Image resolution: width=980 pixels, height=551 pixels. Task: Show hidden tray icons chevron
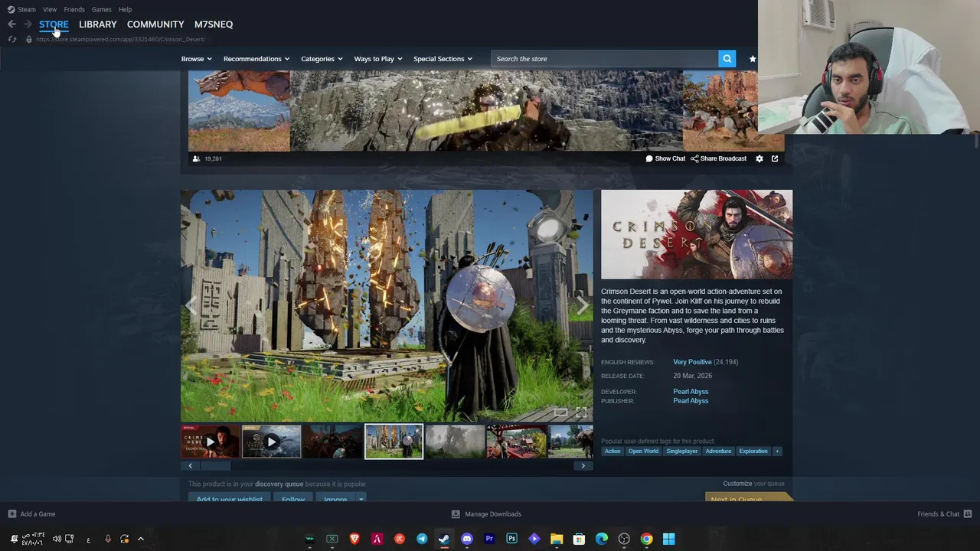pyautogui.click(x=141, y=539)
